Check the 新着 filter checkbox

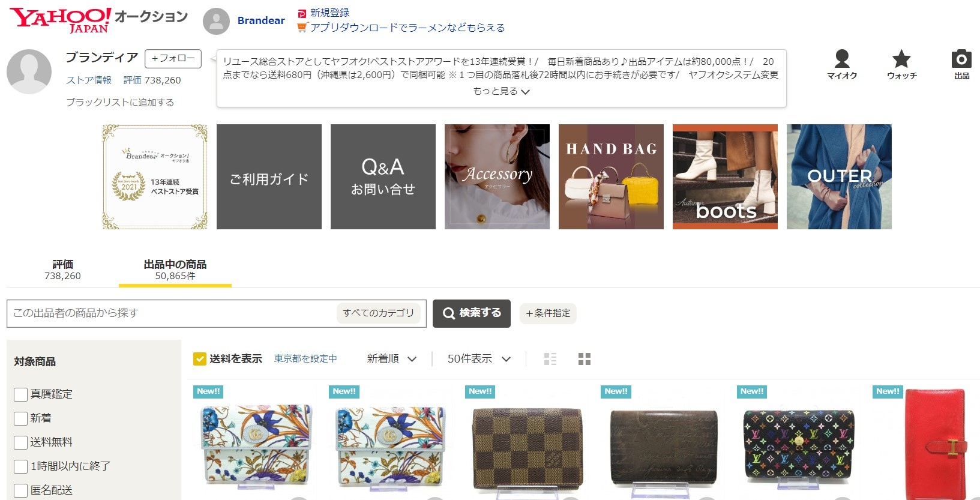[20, 418]
